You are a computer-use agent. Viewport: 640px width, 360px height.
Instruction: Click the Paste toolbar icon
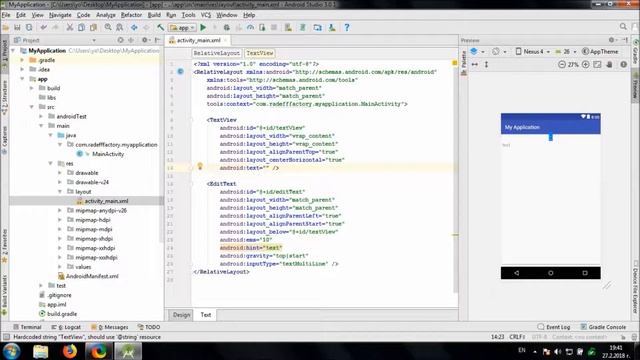point(93,28)
